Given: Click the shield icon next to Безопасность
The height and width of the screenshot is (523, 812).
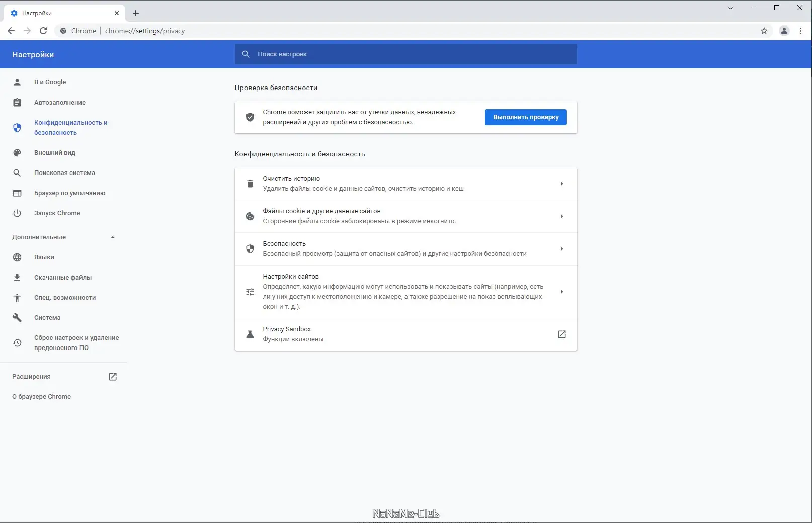Looking at the screenshot, I should pos(250,249).
